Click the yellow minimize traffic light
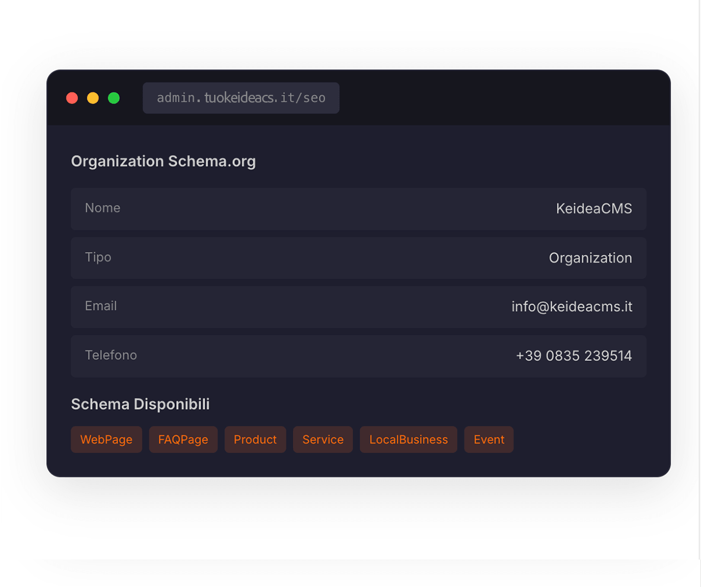Screen dimensions: 701x588 coord(93,98)
